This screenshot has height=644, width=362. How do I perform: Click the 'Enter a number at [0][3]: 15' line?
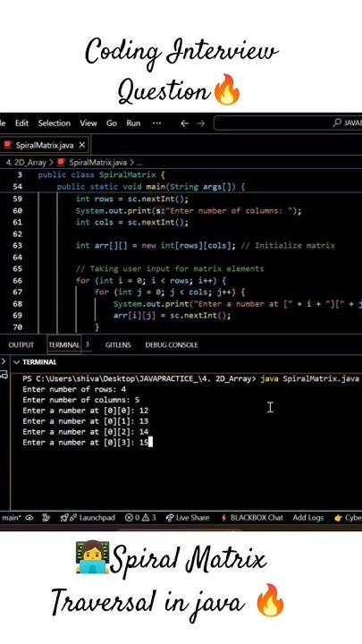(86, 443)
